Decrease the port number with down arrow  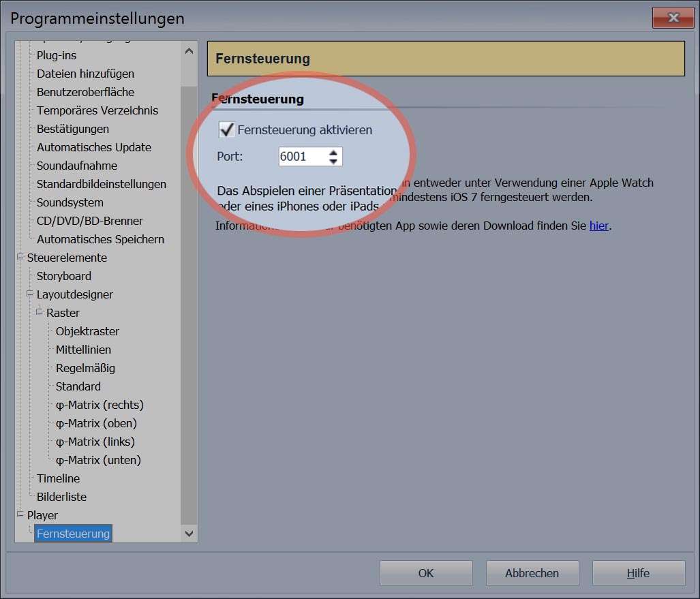click(333, 162)
